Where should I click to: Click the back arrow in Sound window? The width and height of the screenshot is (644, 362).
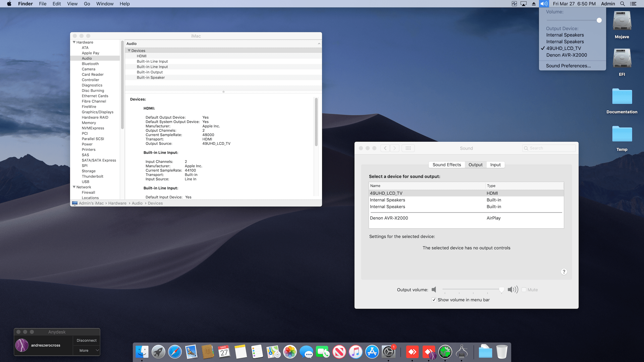pos(385,148)
